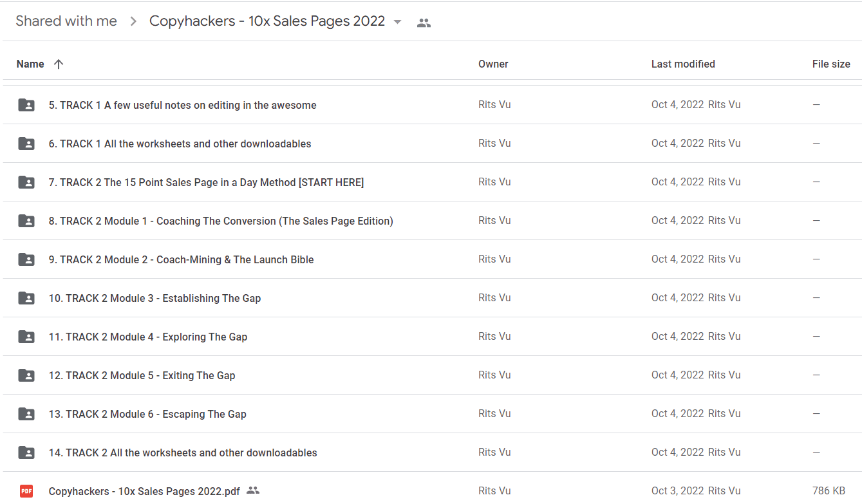Click Oct 4, 2022 date in the Module 1 row

click(677, 221)
